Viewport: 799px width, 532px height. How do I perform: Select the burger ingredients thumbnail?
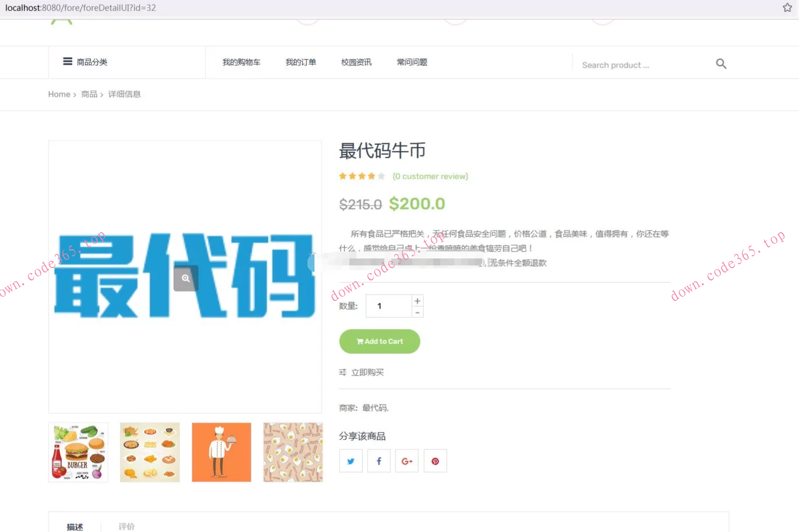78,452
